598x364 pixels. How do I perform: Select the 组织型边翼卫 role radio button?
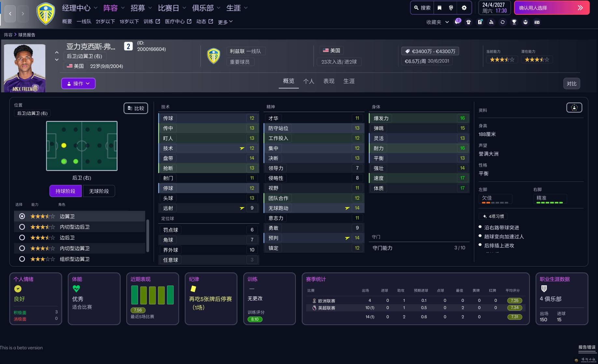point(22,259)
